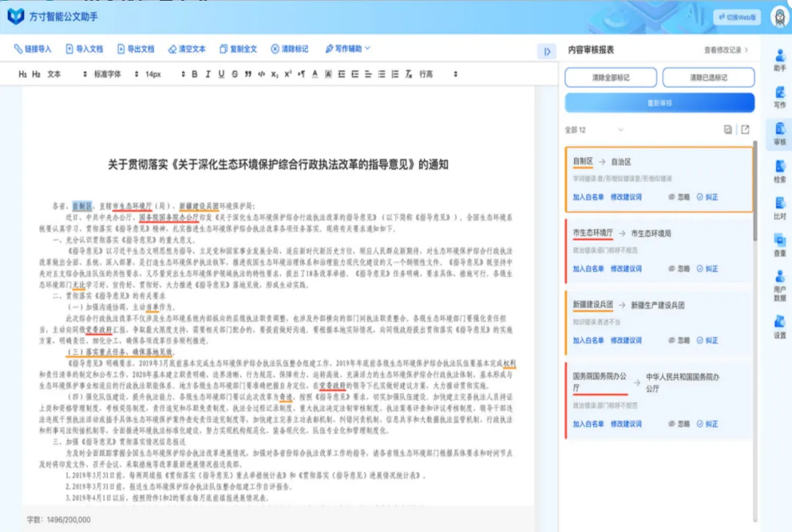Image resolution: width=792 pixels, height=532 pixels.
Task: Open the 检索 search sidebar icon
Action: pos(780,171)
